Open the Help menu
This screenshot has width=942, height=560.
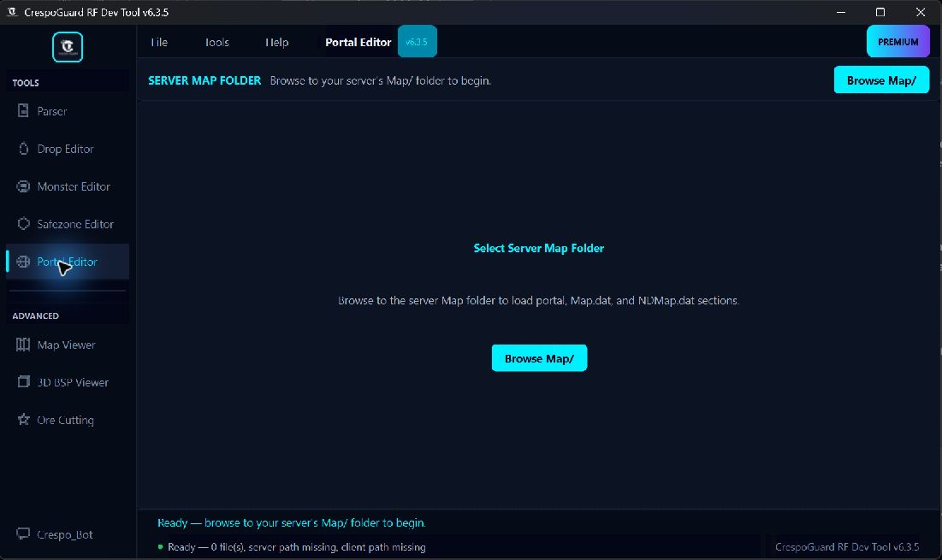coord(277,42)
